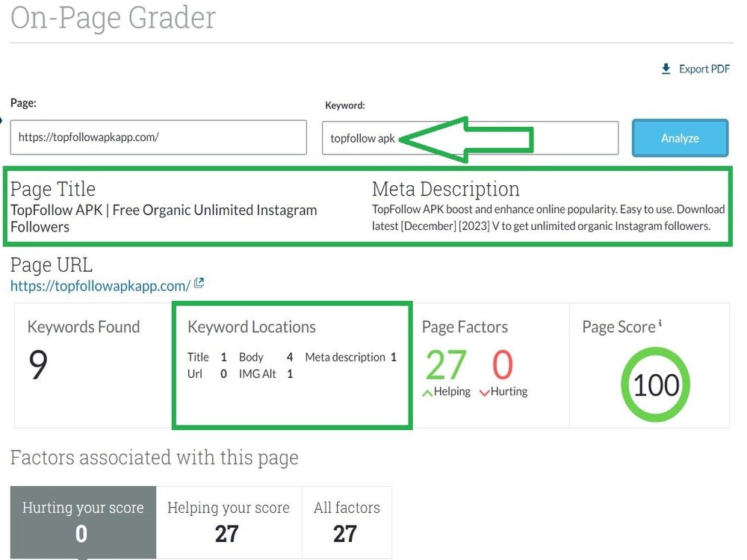Click the Keywords Found value 9
The width and height of the screenshot is (747, 560).
tap(38, 365)
